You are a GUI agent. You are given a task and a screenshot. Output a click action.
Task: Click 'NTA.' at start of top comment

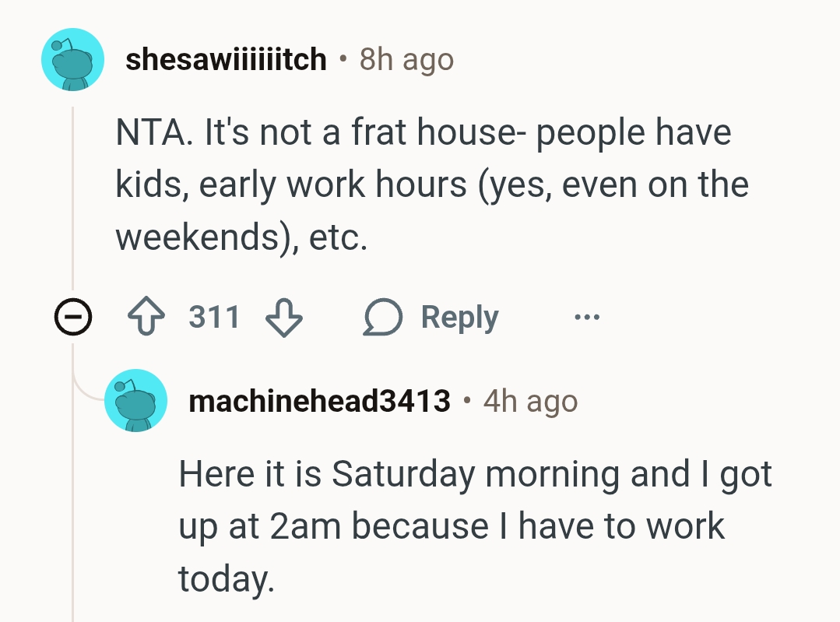154,132
